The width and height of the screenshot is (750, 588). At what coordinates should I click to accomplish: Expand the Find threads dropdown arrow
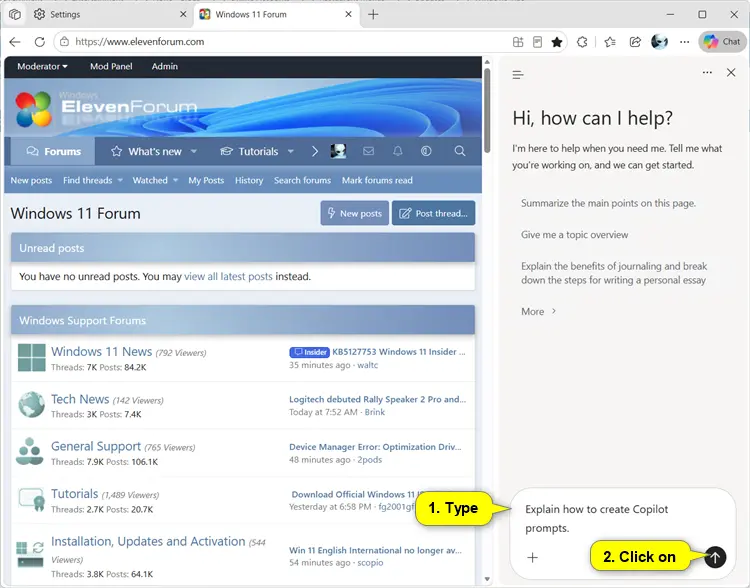tap(120, 180)
